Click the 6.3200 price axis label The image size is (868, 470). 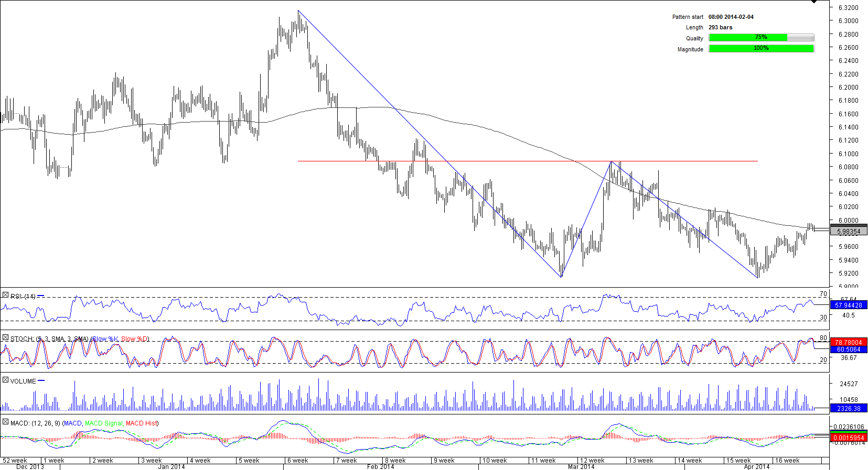[x=849, y=8]
